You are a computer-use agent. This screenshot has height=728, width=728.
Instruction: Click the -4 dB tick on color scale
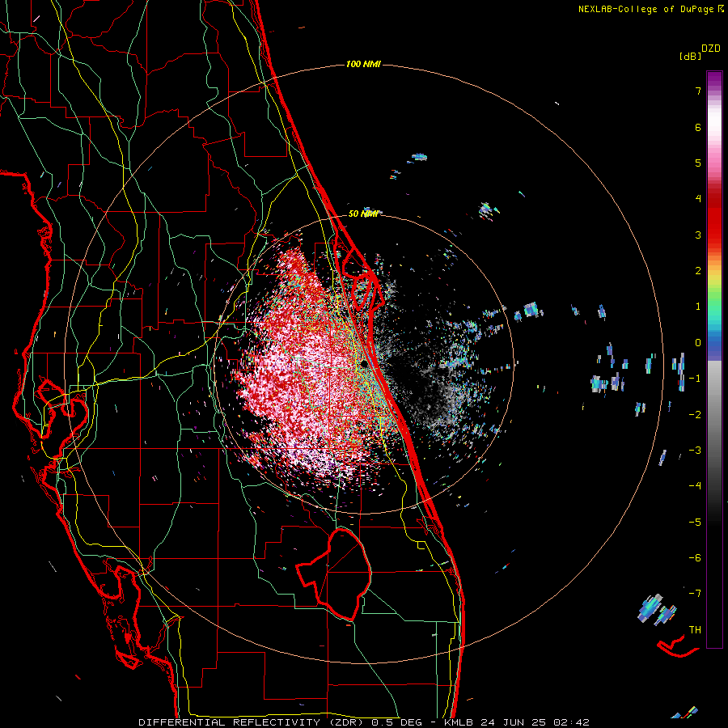[x=695, y=486]
